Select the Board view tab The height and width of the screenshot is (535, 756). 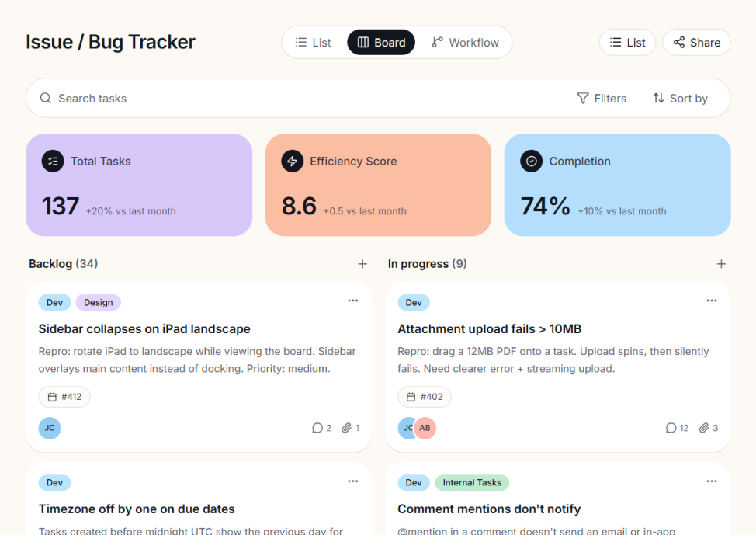pyautogui.click(x=381, y=43)
